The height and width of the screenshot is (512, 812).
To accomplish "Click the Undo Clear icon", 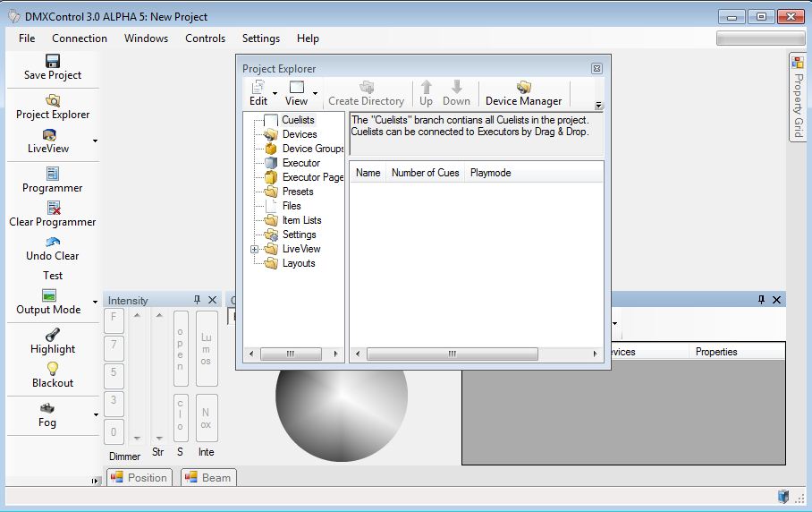I will coord(53,242).
